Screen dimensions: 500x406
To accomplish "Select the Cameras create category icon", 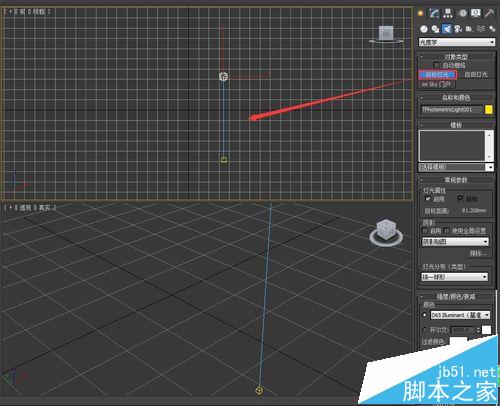I will pos(458,29).
